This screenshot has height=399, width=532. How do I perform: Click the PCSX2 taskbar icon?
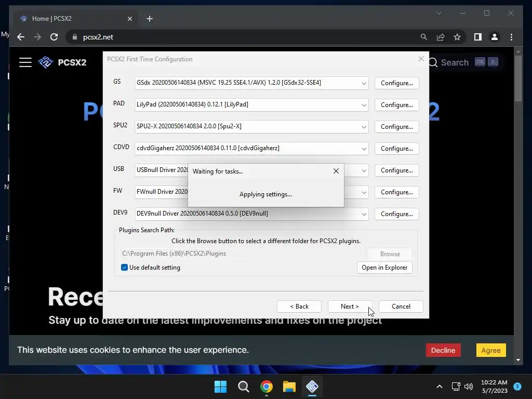pyautogui.click(x=312, y=387)
